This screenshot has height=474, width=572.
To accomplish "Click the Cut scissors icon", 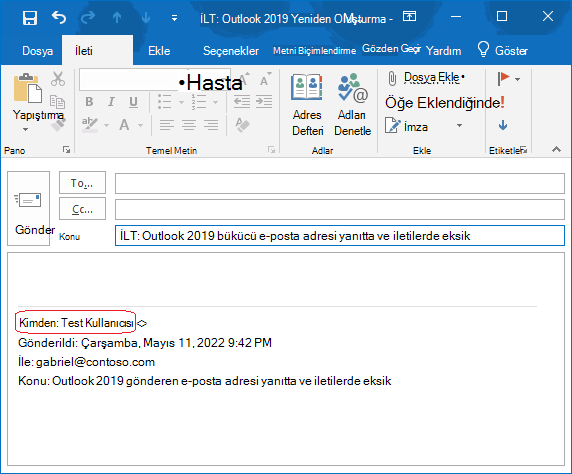I will (58, 79).
